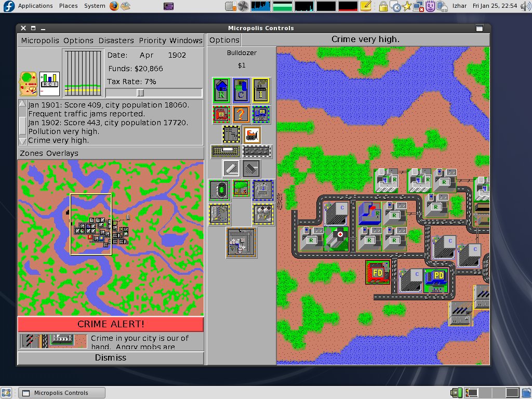Select the Nuclear power plant tool
532x399 pixels.
(x=263, y=214)
